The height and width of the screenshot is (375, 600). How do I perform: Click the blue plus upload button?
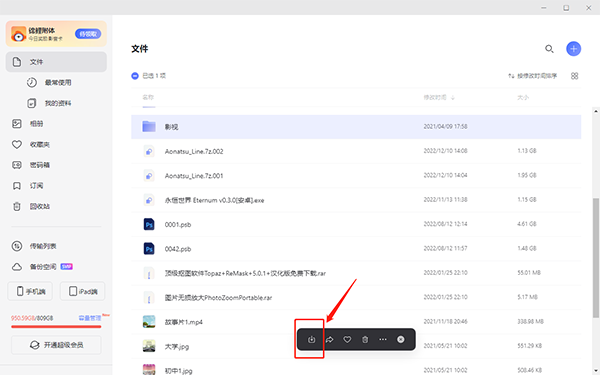point(573,49)
